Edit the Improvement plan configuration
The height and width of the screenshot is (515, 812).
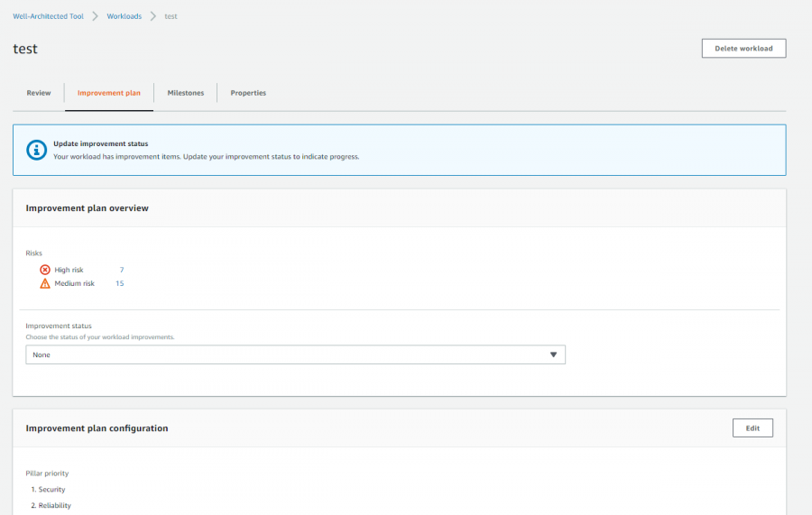pyautogui.click(x=752, y=428)
